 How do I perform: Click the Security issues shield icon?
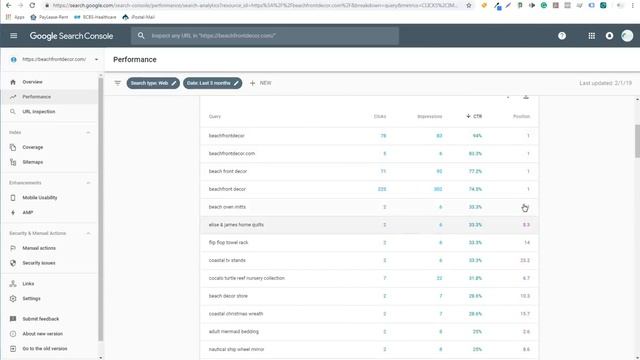tap(13, 263)
